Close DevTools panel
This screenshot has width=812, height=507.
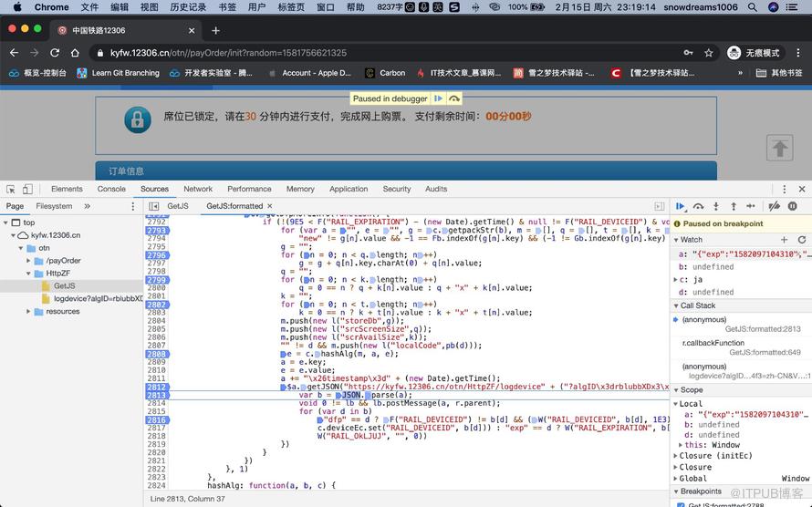802,190
